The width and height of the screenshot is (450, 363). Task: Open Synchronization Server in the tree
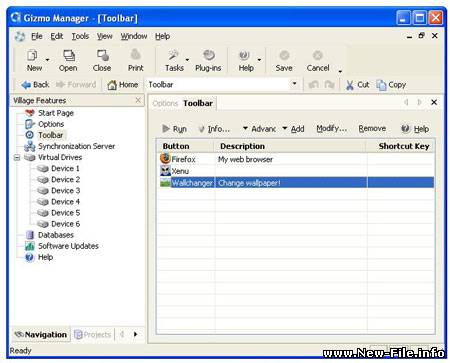(x=76, y=146)
